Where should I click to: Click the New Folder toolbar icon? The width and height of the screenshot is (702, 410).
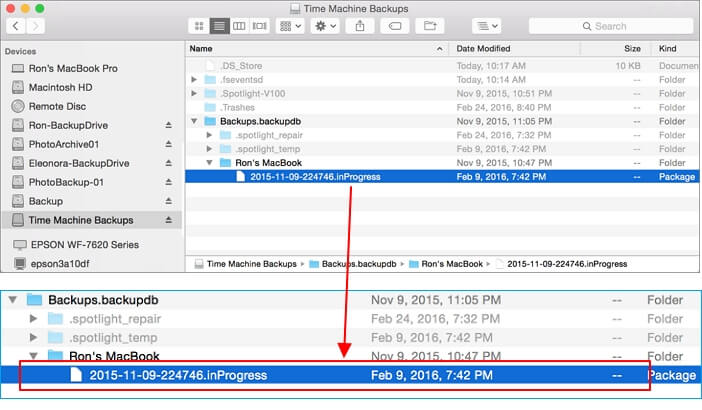(430, 26)
